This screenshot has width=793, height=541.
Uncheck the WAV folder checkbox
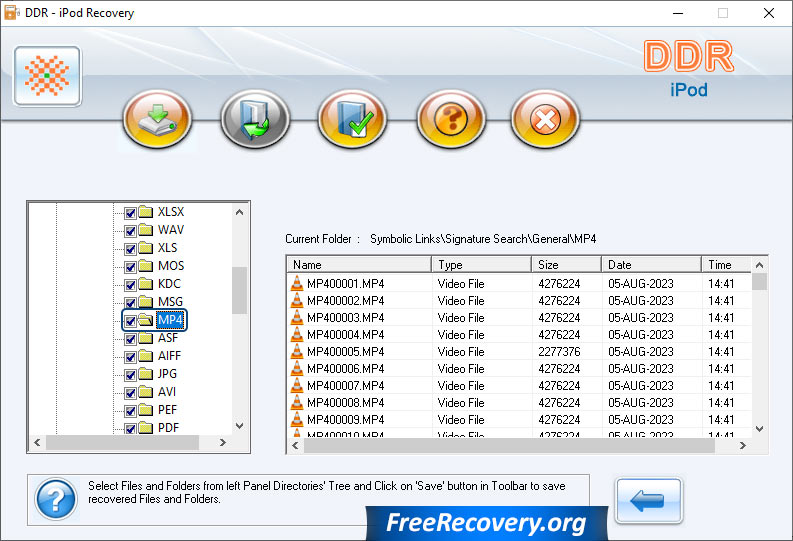tap(130, 231)
